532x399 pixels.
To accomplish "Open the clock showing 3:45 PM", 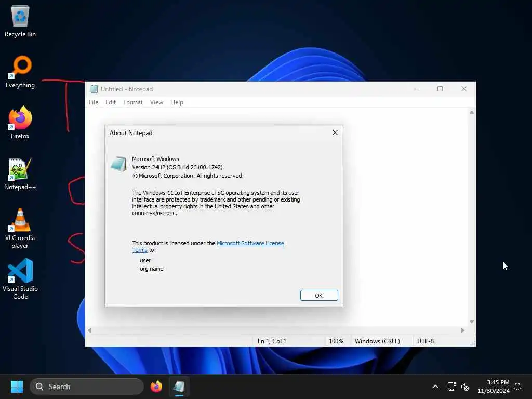I will (494, 387).
